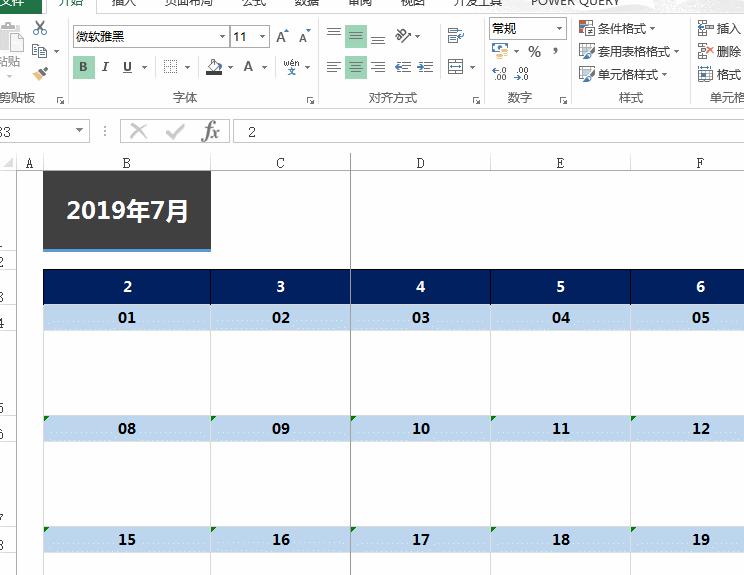Align text left
The width and height of the screenshot is (744, 575).
click(x=334, y=67)
